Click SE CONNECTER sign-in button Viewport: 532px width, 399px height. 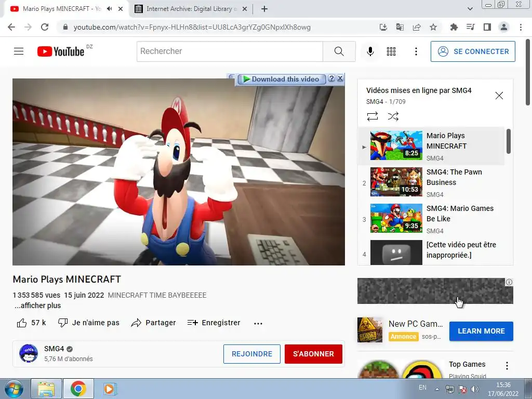point(473,51)
